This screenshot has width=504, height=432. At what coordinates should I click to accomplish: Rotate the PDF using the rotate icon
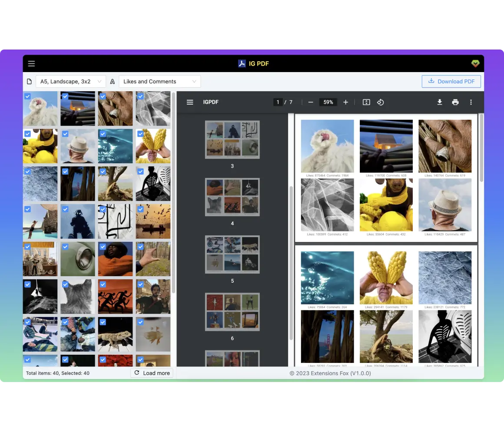pyautogui.click(x=381, y=102)
